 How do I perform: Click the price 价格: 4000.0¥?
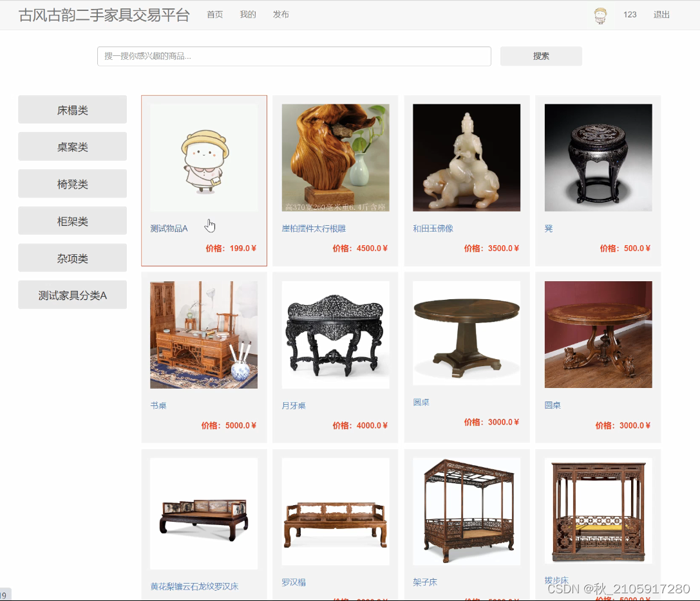pos(360,425)
